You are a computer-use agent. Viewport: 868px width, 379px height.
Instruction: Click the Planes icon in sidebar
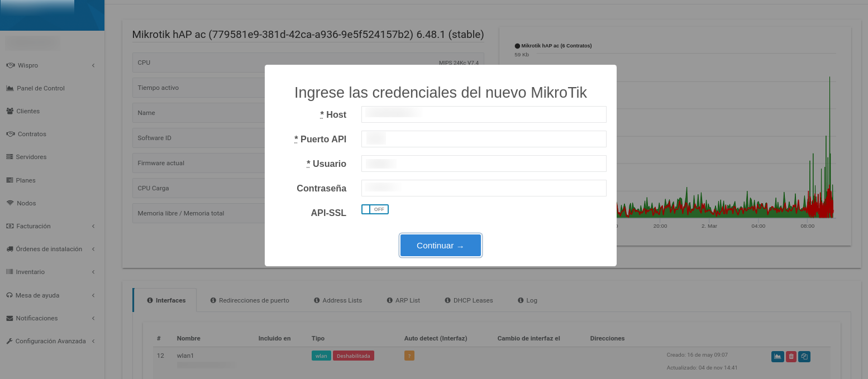(9, 180)
